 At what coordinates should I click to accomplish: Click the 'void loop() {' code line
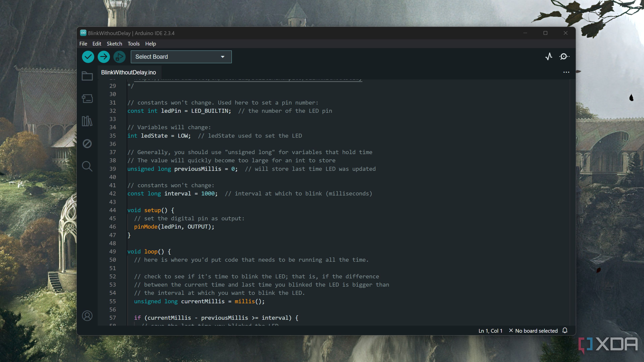[x=149, y=252]
